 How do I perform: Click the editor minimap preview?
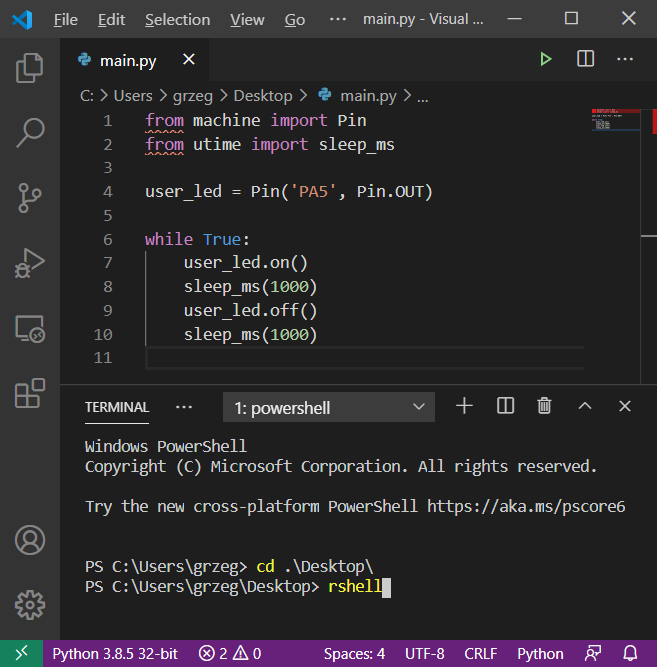click(x=615, y=120)
